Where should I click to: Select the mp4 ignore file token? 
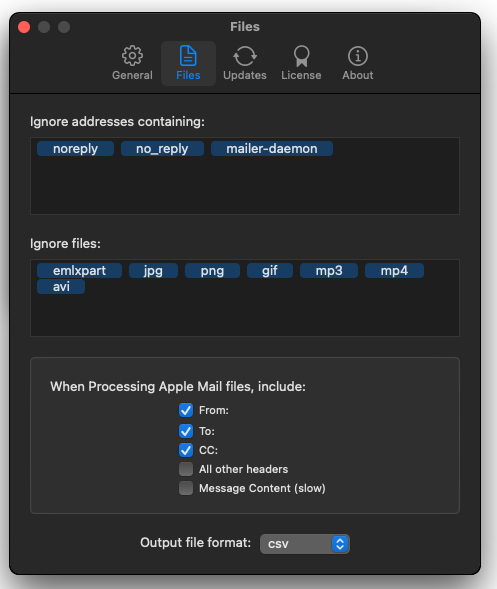pos(394,270)
